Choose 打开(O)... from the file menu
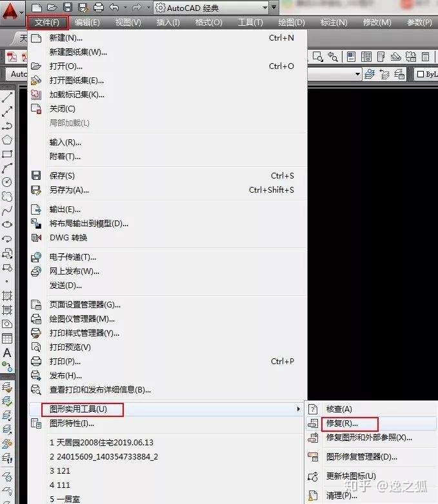The image size is (438, 504). (167, 66)
